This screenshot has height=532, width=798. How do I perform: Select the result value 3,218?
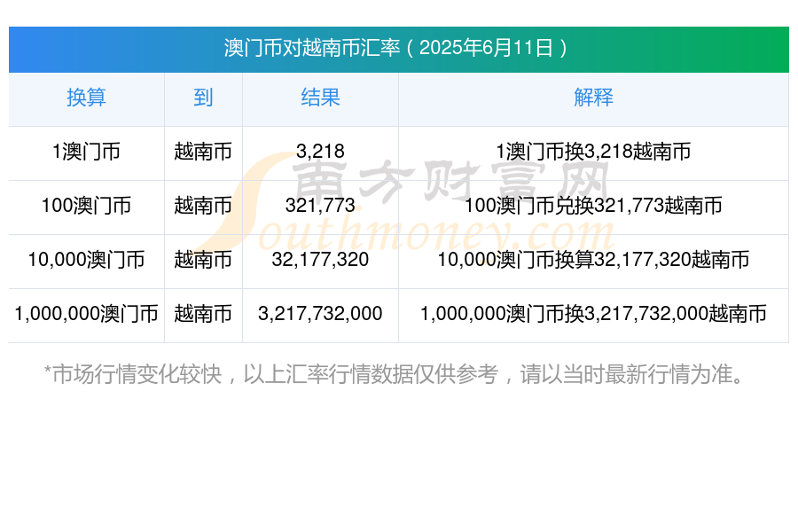(320, 152)
